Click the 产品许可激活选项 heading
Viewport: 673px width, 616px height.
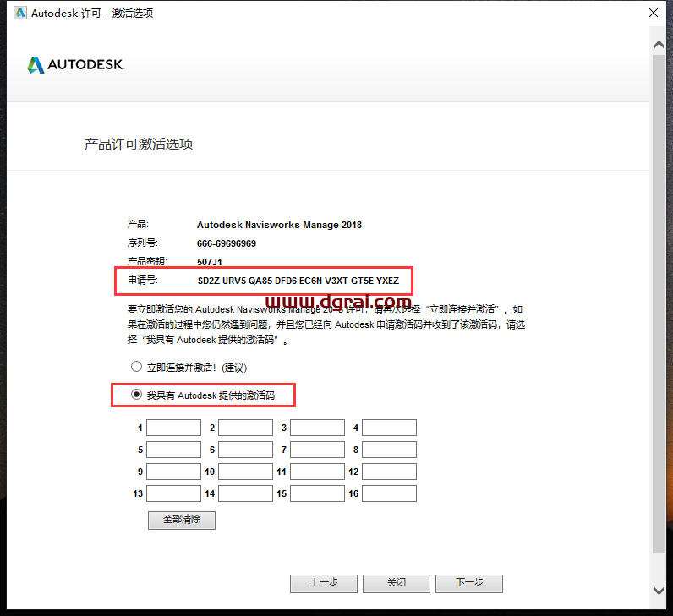138,144
